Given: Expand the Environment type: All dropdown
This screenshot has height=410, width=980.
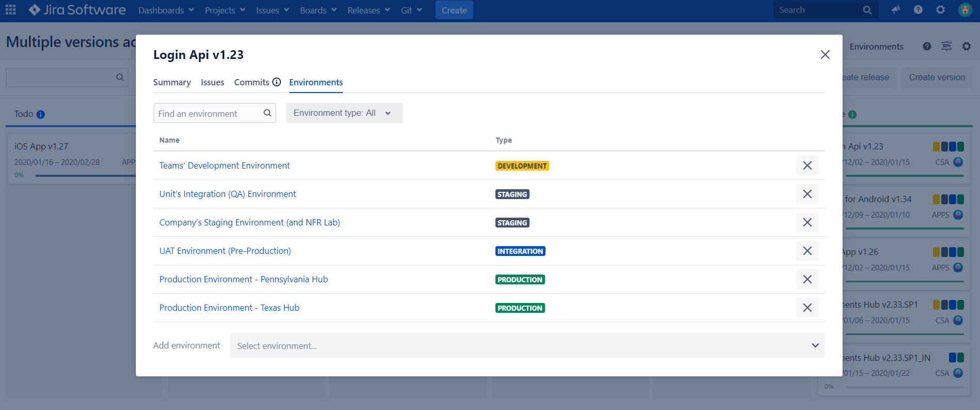Looking at the screenshot, I should click(345, 113).
